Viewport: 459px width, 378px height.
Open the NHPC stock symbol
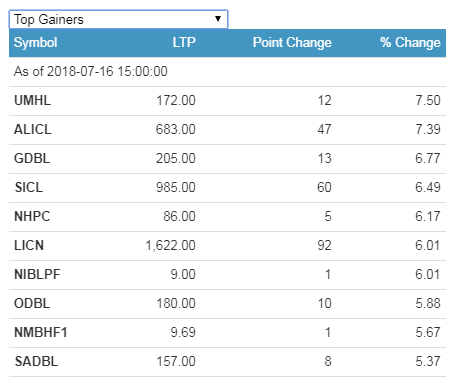click(32, 216)
